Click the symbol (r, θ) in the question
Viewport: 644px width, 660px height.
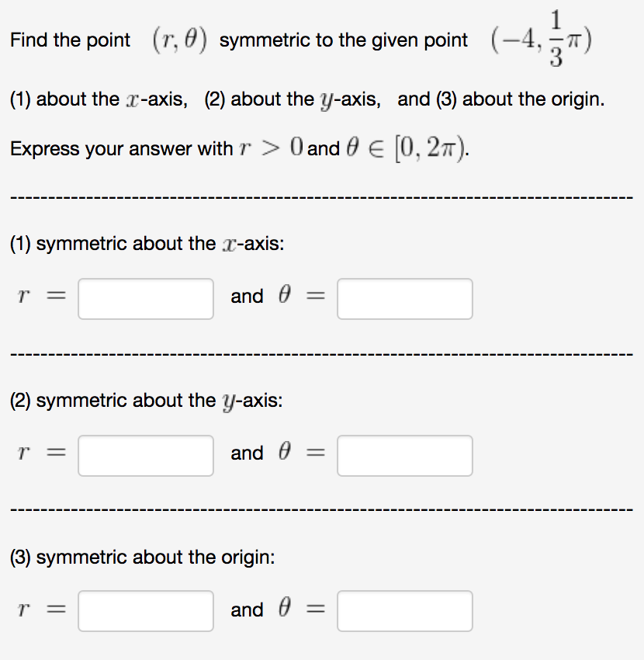(x=182, y=38)
